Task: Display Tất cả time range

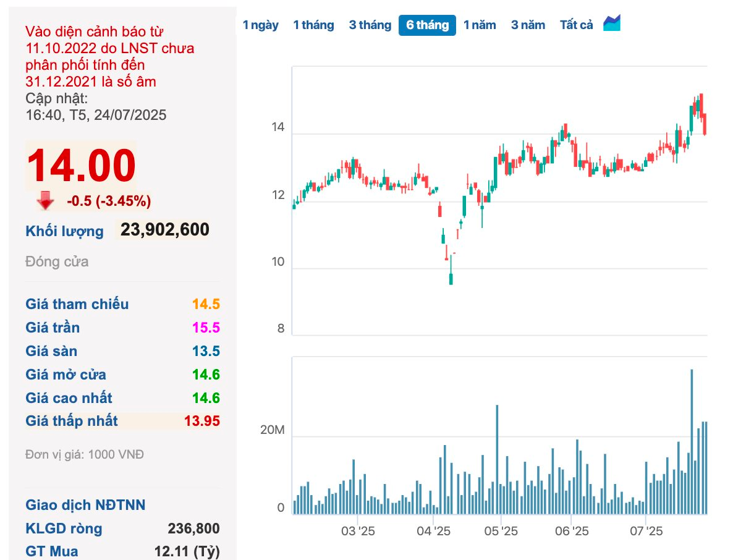Action: pos(576,25)
